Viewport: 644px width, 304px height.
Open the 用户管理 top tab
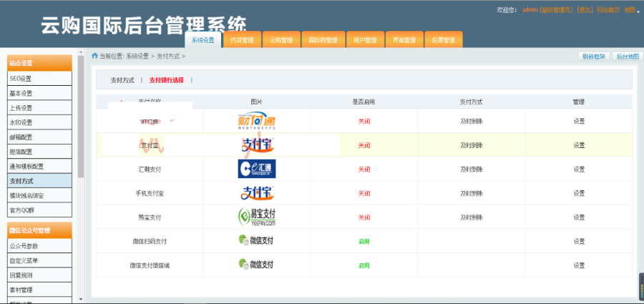point(365,41)
